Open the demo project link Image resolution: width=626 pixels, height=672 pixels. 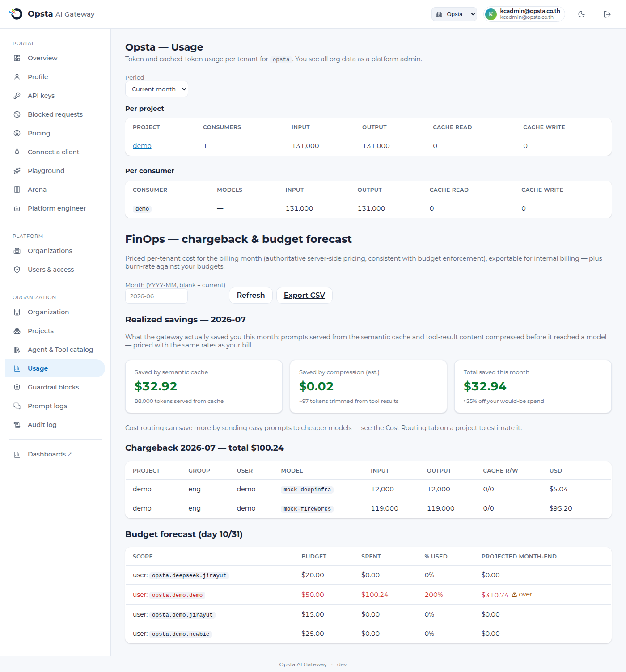point(142,146)
